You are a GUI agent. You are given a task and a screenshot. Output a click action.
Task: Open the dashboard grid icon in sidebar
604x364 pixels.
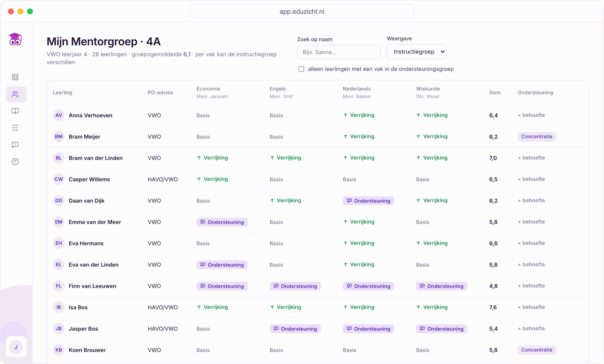(x=15, y=77)
